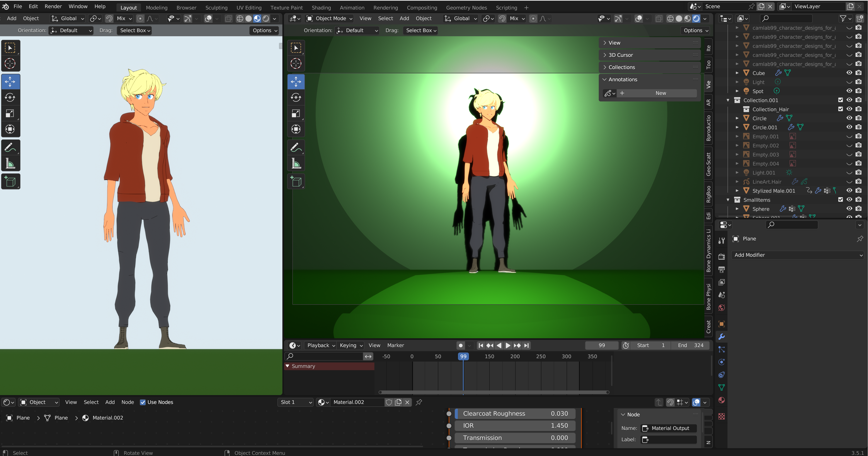Hide the Spot light in viewport
This screenshot has height=456, width=868.
pyautogui.click(x=849, y=91)
